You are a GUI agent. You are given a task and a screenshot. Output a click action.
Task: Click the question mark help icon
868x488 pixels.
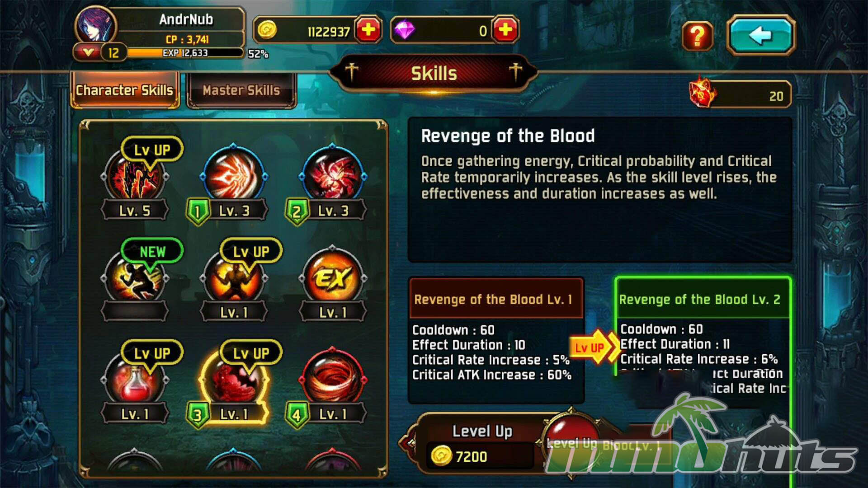pos(697,36)
